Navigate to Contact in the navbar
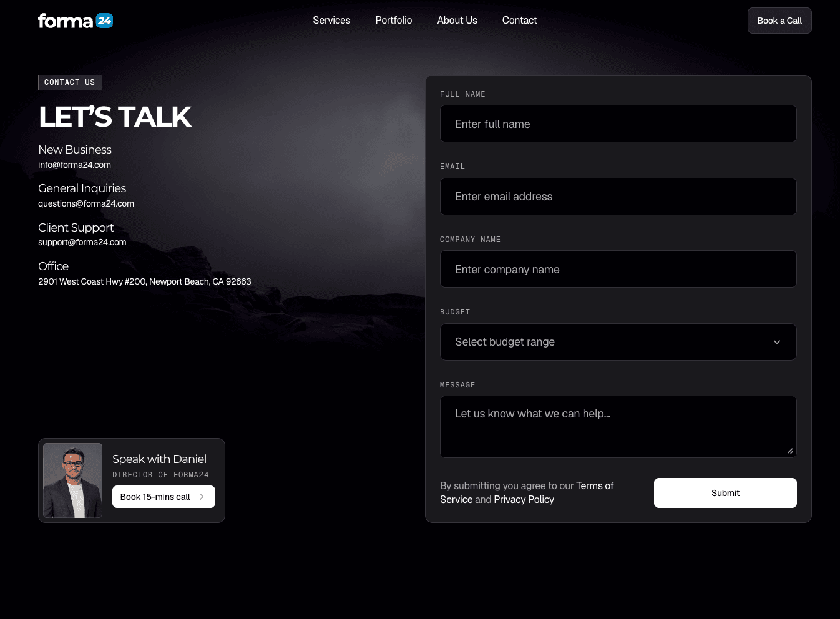 click(520, 21)
